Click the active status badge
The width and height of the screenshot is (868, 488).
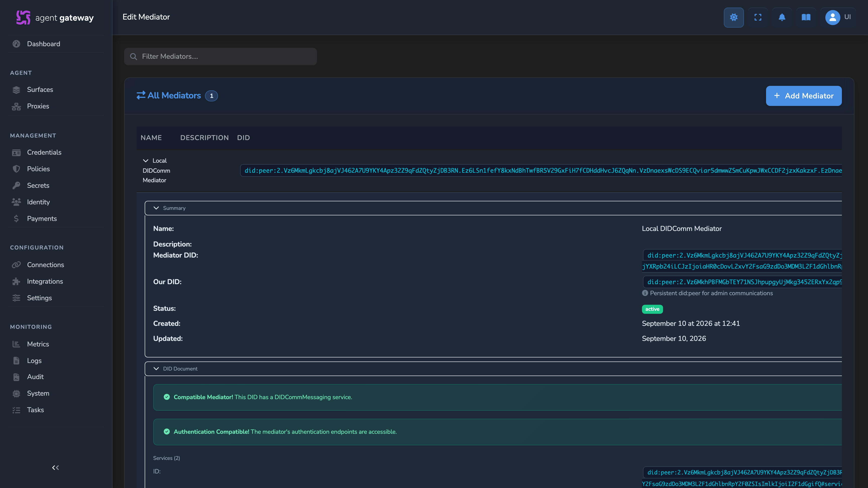point(652,309)
